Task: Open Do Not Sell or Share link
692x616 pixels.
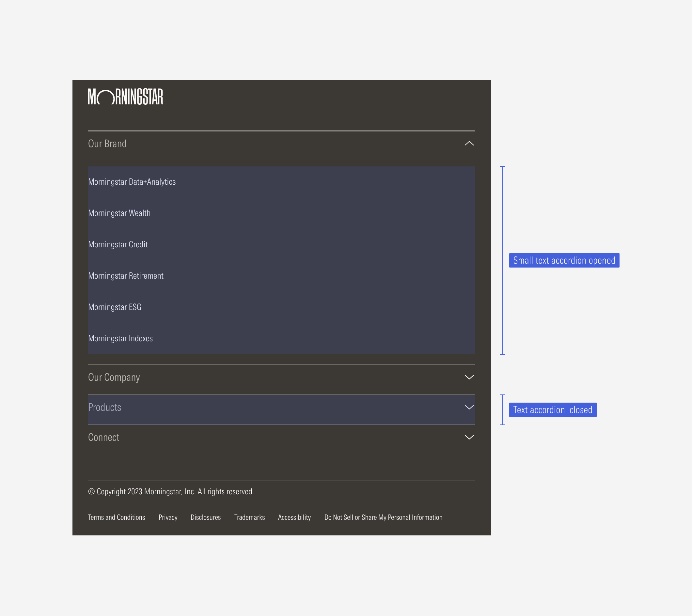Action: tap(383, 517)
